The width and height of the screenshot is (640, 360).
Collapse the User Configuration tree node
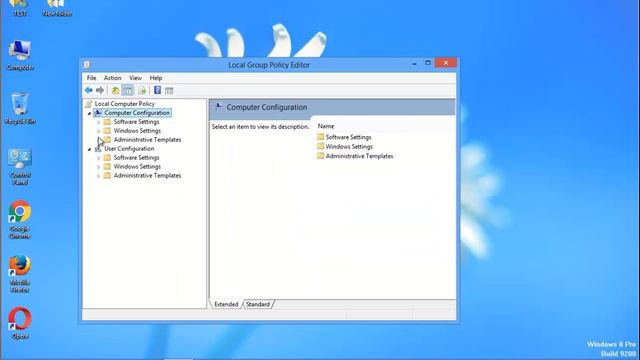tap(89, 149)
